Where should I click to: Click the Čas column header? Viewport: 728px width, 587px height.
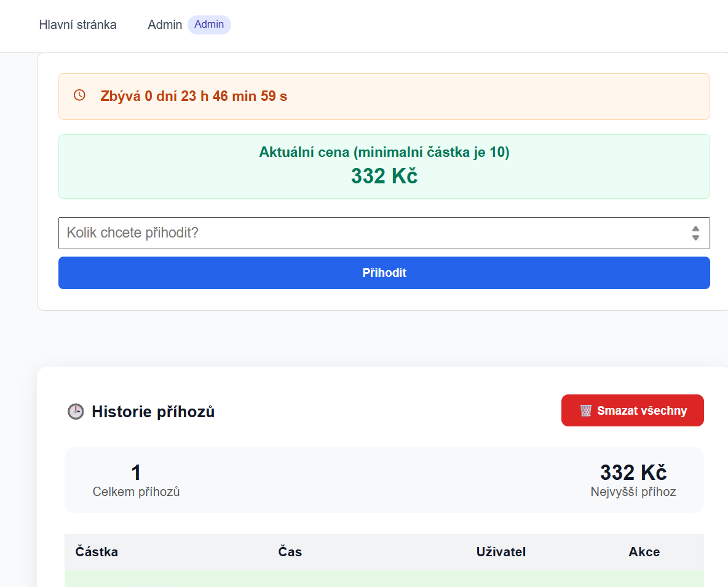point(290,552)
